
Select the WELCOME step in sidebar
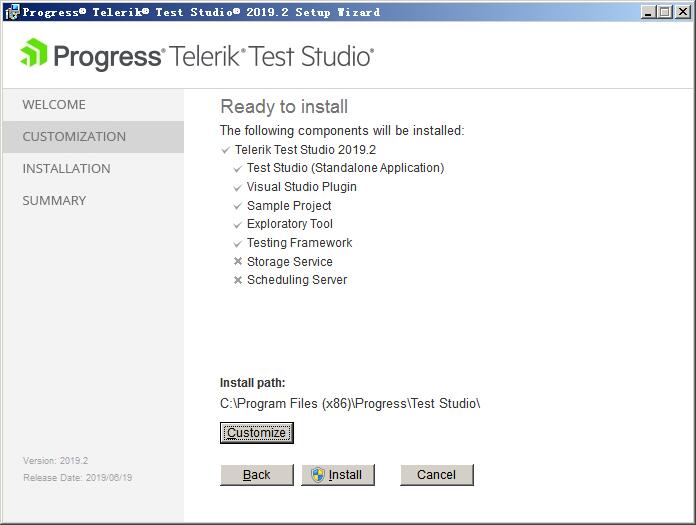click(x=93, y=105)
